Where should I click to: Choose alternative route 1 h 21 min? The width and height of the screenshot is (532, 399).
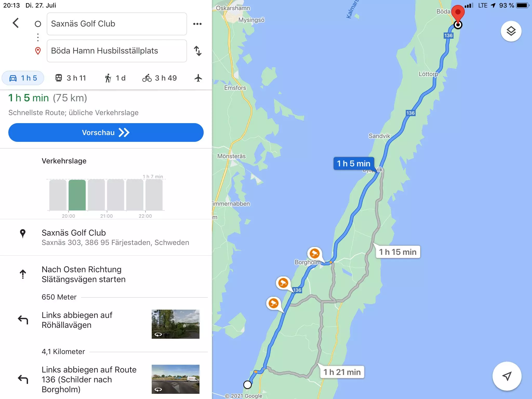342,372
